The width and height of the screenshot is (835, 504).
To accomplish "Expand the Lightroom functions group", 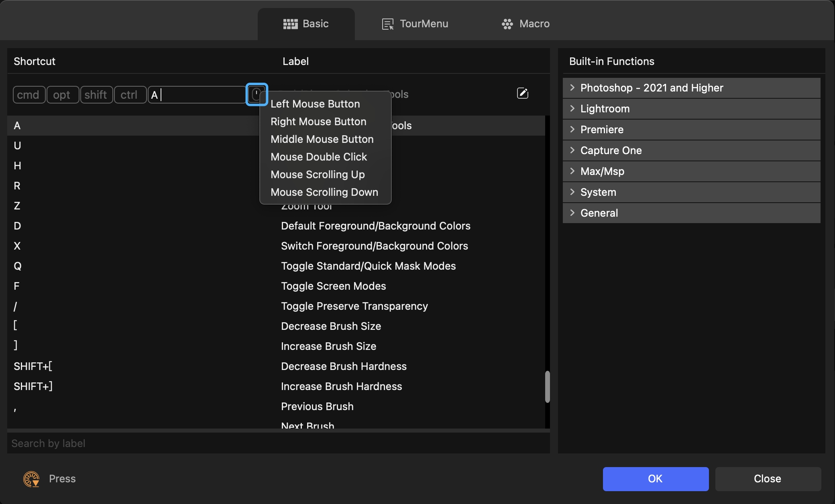I will tap(691, 109).
